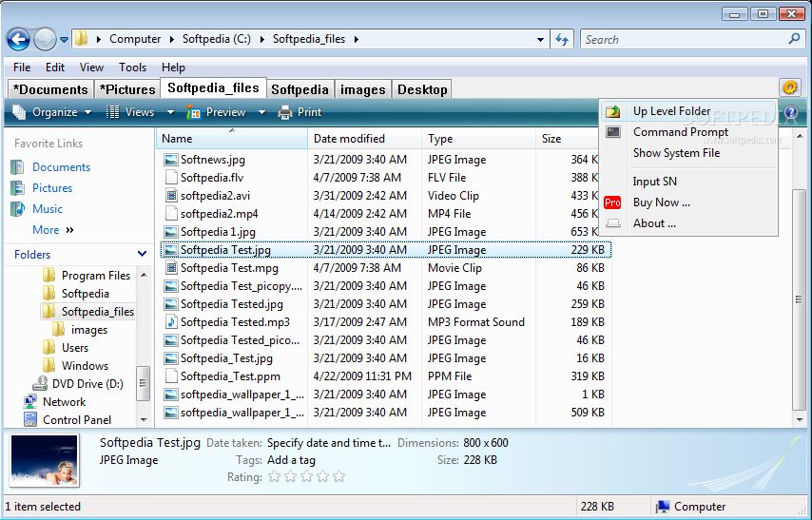
Task: Open the File menu
Action: [22, 67]
